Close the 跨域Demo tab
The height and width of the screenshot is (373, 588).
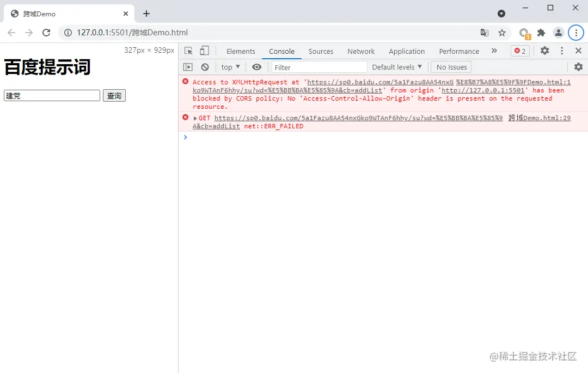(126, 14)
